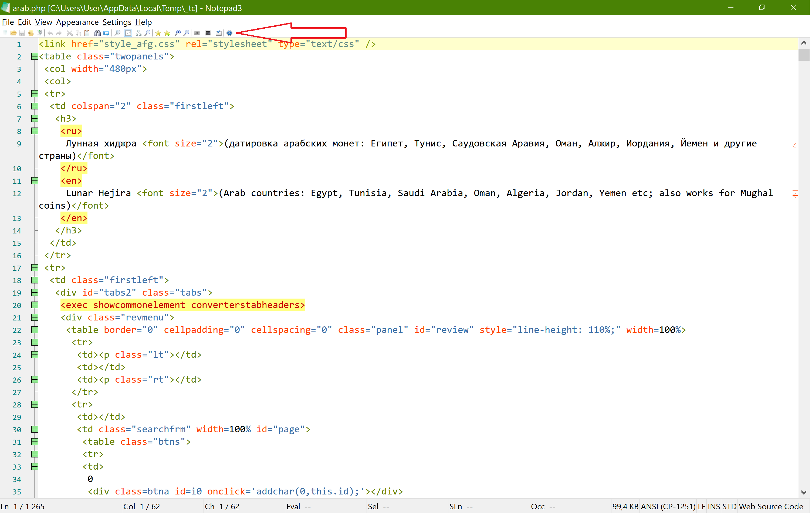
Task: Open the Settings menu
Action: [117, 22]
